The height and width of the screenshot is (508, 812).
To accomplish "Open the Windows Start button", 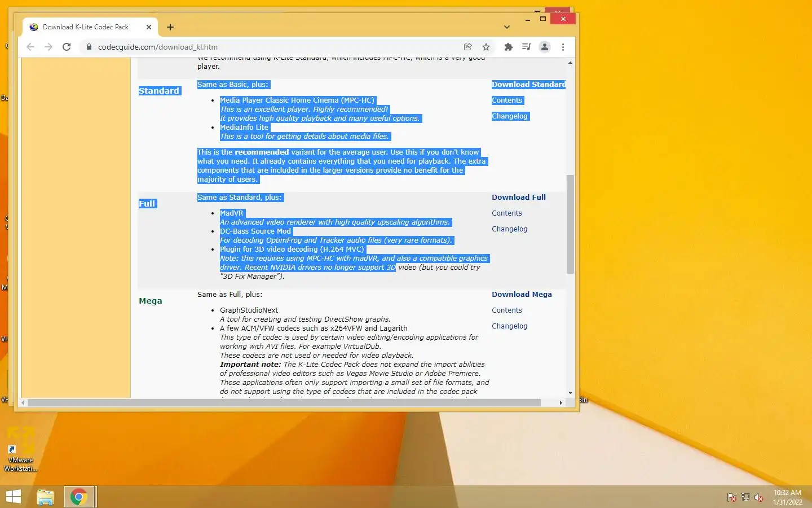I will [x=13, y=497].
